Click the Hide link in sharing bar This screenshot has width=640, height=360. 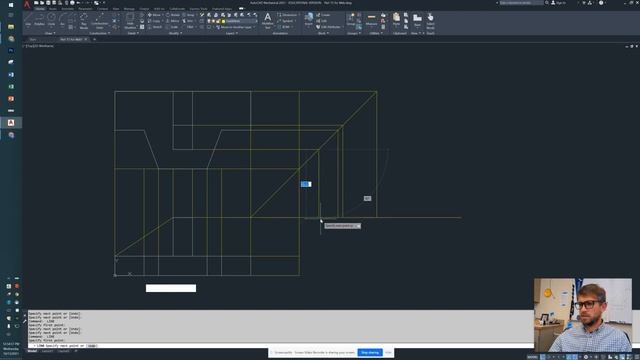(388, 352)
